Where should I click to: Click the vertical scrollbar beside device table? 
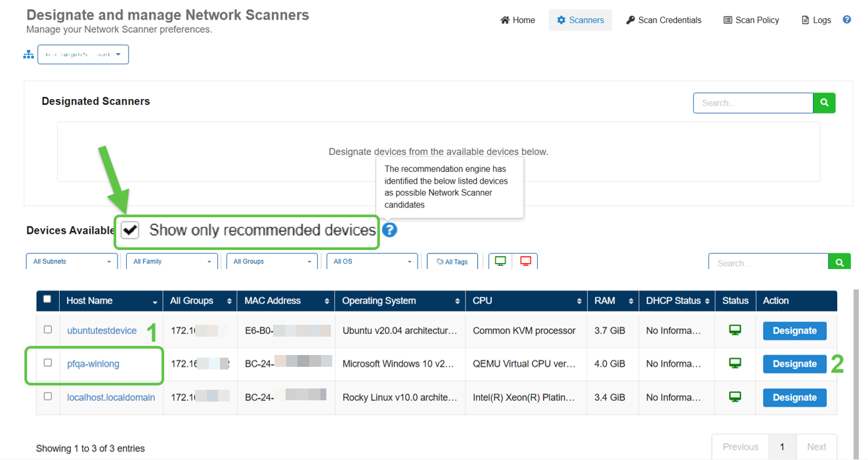tap(856, 374)
